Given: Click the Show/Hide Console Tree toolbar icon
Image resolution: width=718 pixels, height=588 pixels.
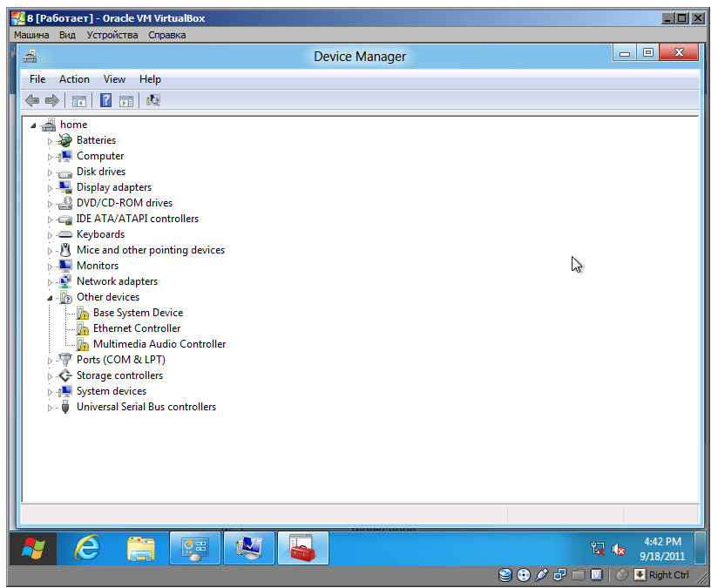Looking at the screenshot, I should click(x=79, y=100).
